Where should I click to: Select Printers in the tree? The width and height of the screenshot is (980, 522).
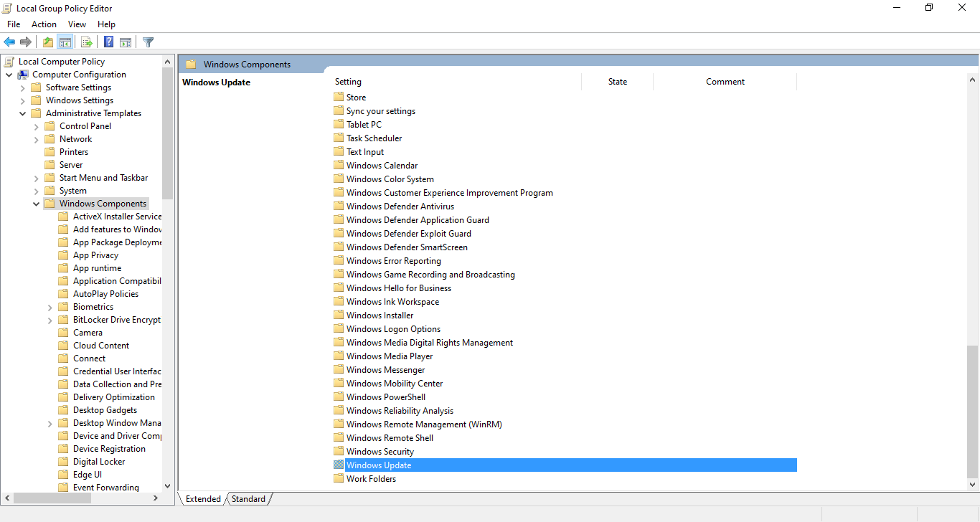pyautogui.click(x=74, y=152)
